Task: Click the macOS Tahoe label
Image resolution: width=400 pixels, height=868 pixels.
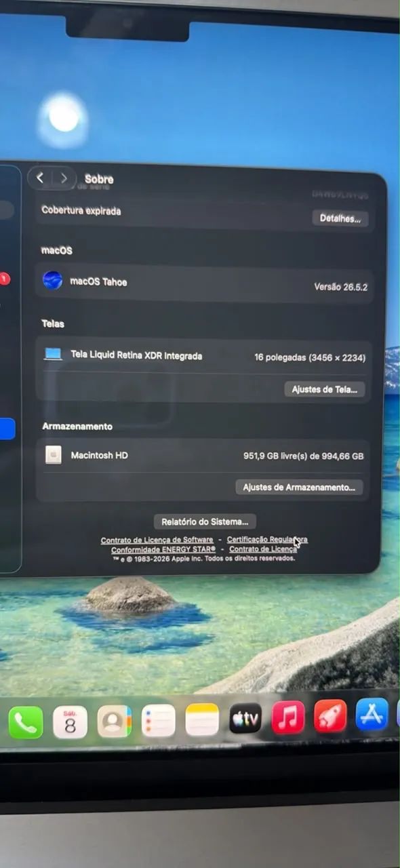Action: (98, 281)
